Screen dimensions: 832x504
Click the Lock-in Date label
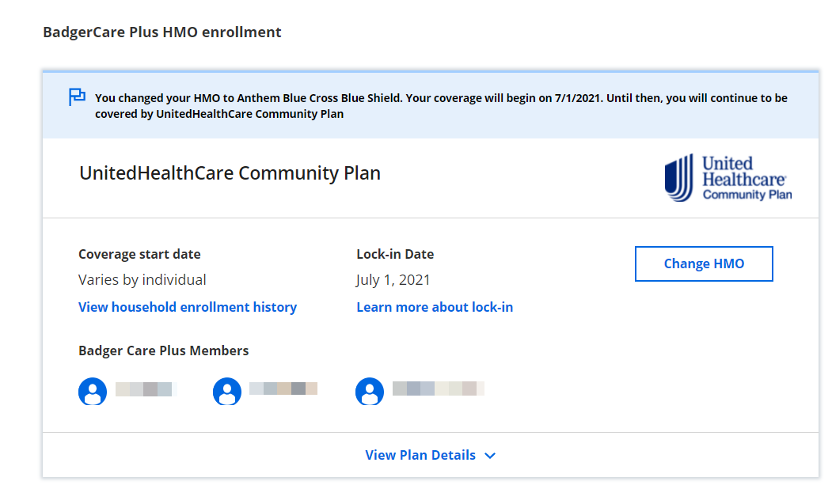click(395, 254)
